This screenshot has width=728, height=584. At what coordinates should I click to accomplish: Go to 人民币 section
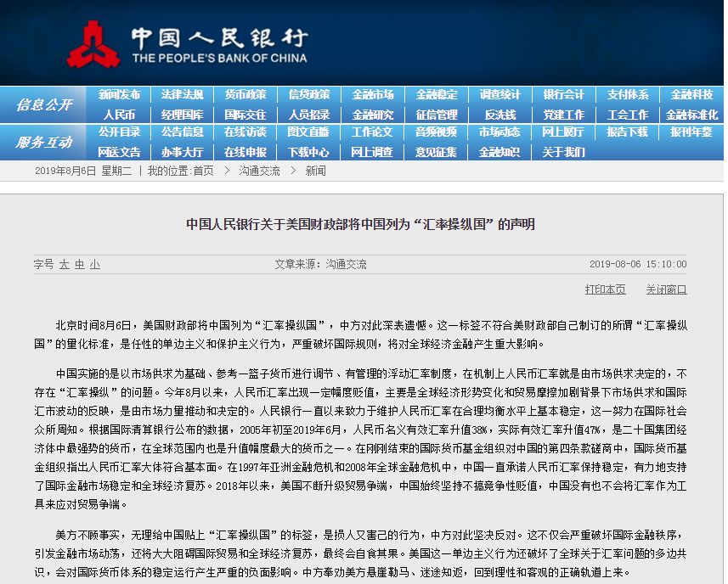119,115
